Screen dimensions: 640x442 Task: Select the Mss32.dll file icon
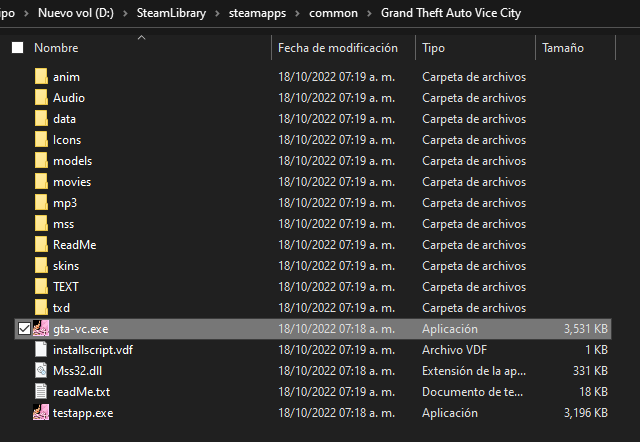coord(41,371)
